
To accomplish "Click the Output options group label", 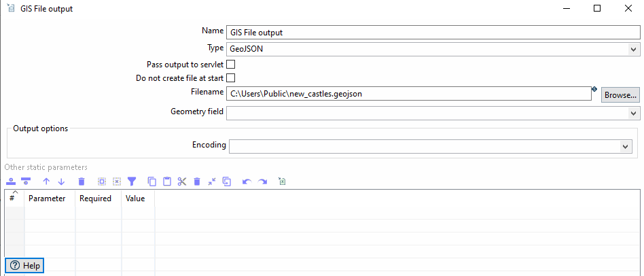I will (41, 128).
